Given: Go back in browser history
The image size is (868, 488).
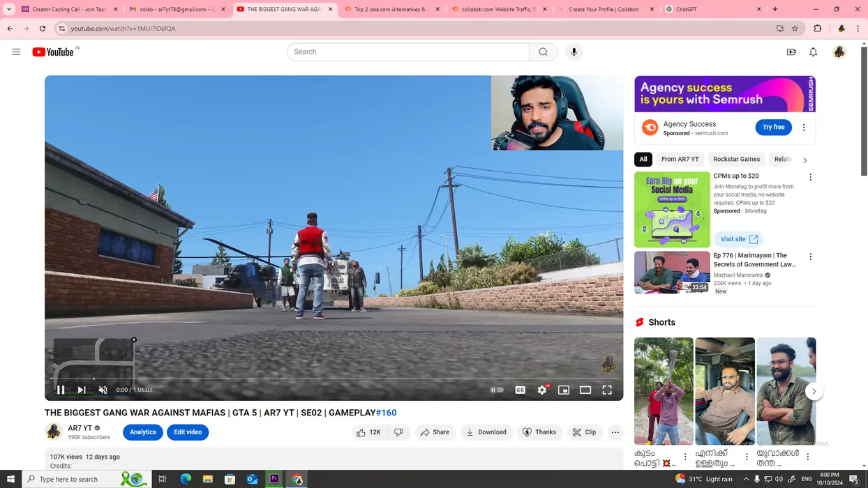Looking at the screenshot, I should coord(10,29).
